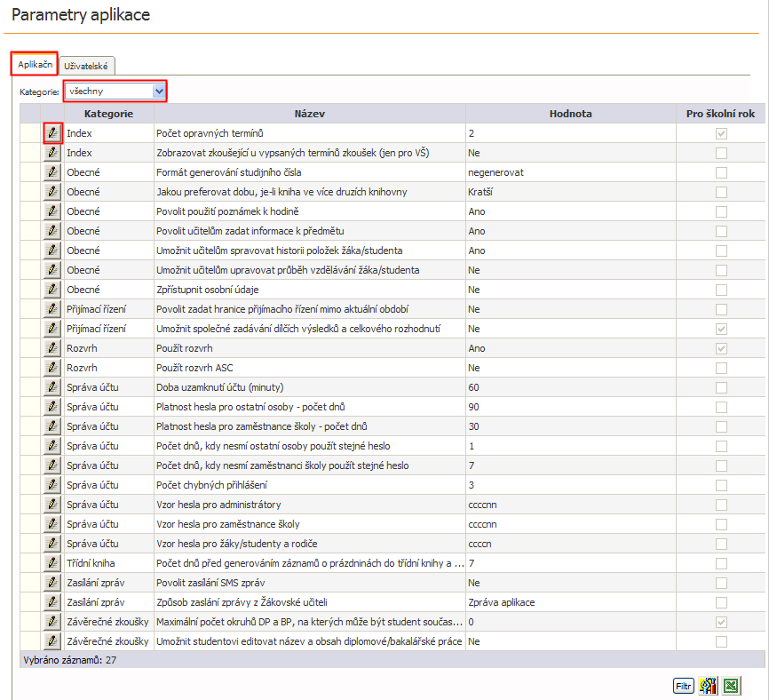This screenshot has width=769, height=700.
Task: Check 'Pro školní rok' for 'Použít rozvrh ASC'
Action: pyautogui.click(x=721, y=368)
